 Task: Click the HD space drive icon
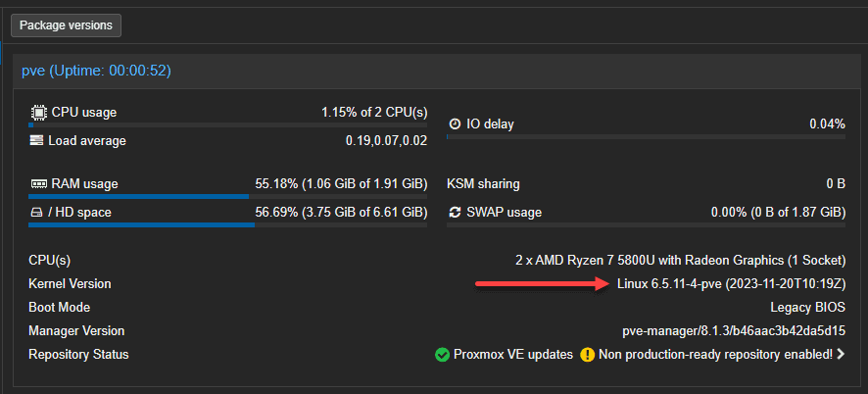(38, 212)
